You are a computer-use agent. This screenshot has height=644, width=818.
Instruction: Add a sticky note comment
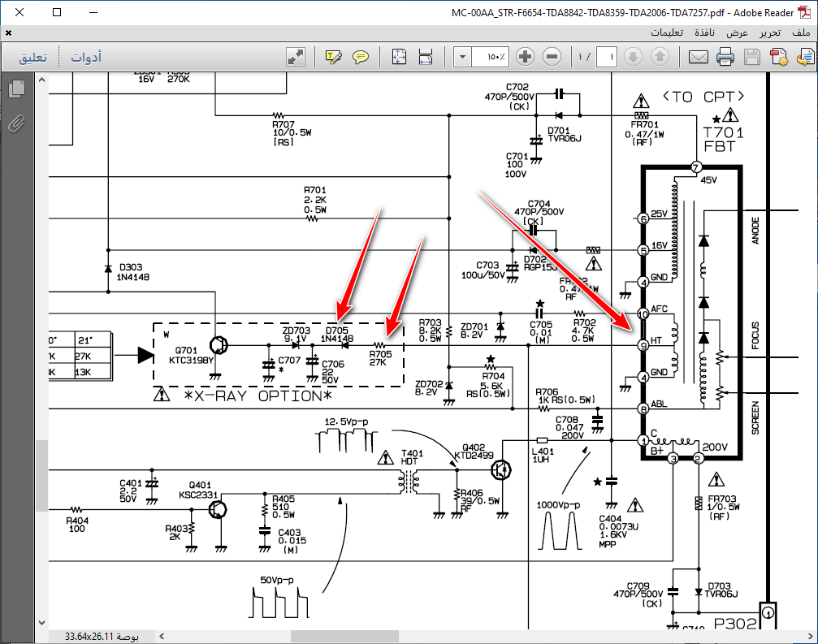pos(361,57)
